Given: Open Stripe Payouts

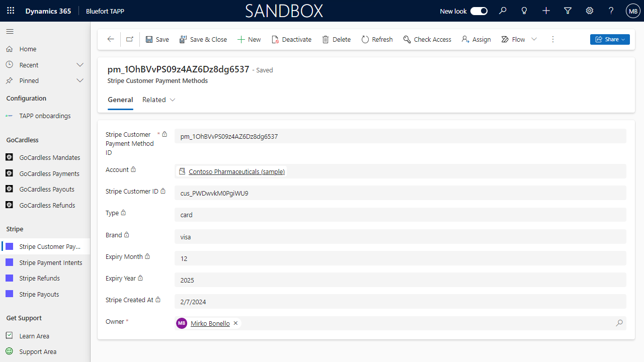Looking at the screenshot, I should [x=45, y=295].
